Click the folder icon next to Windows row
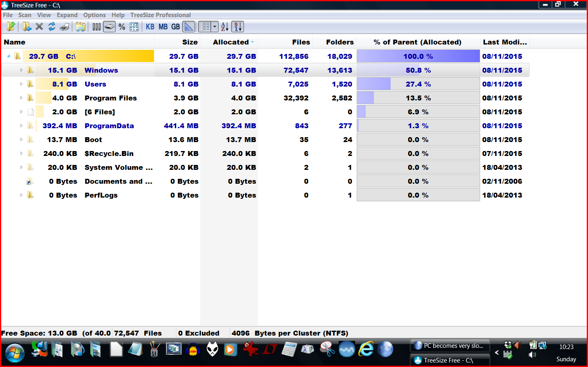The image size is (588, 367). pos(31,70)
